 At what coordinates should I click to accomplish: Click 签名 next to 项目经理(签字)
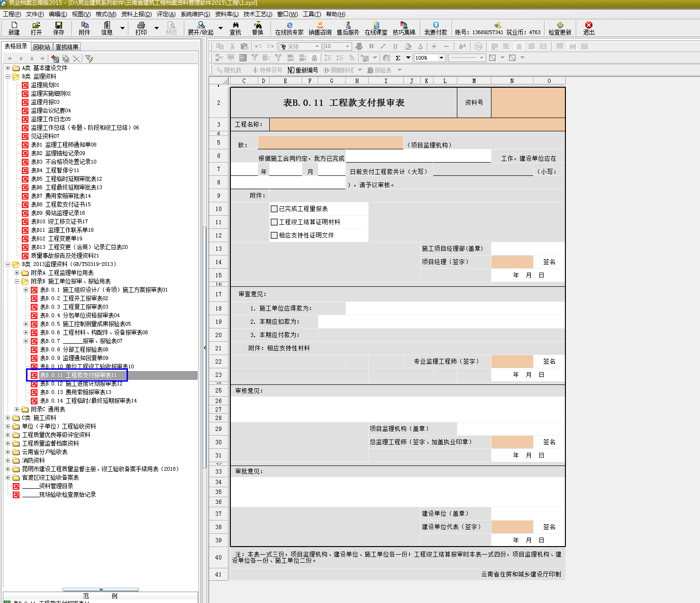point(549,262)
